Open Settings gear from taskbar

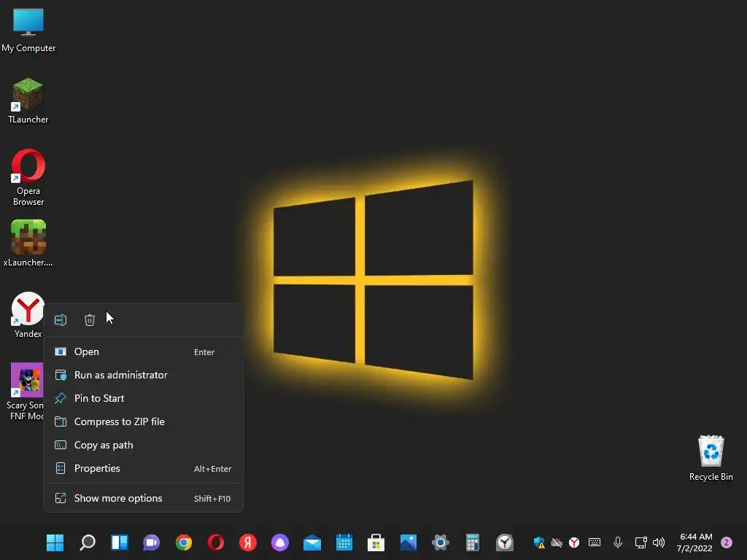441,542
